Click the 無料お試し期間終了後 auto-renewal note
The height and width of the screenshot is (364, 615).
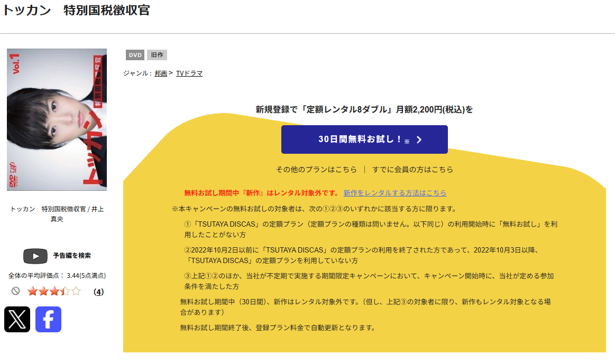(278, 328)
